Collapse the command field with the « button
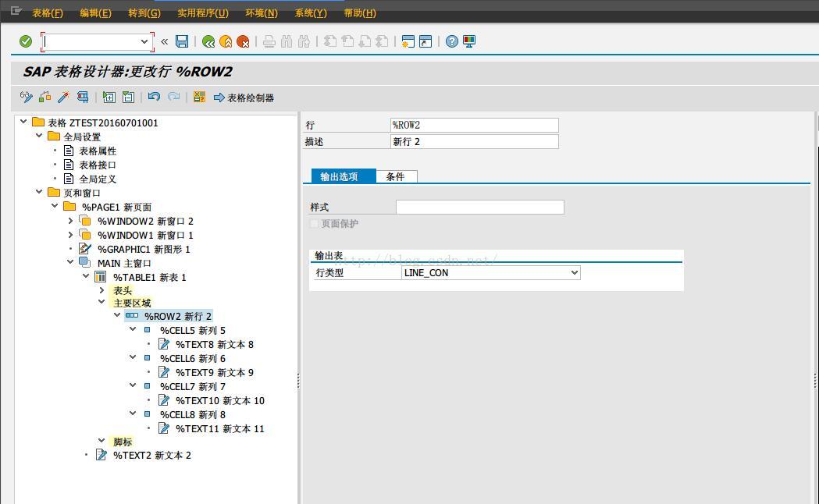Screen dimensions: 819x504 165,41
